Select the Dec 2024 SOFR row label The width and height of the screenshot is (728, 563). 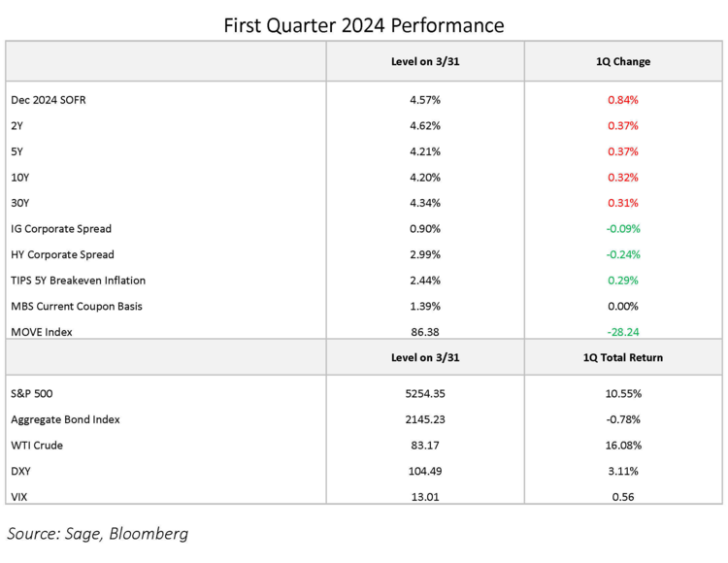coord(49,100)
